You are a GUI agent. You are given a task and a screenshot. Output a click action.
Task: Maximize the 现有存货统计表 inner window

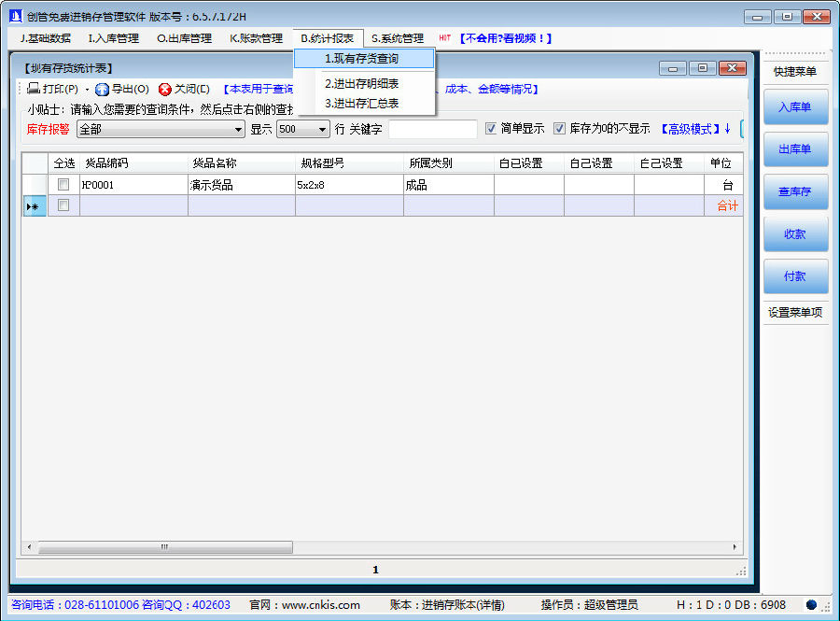[702, 68]
